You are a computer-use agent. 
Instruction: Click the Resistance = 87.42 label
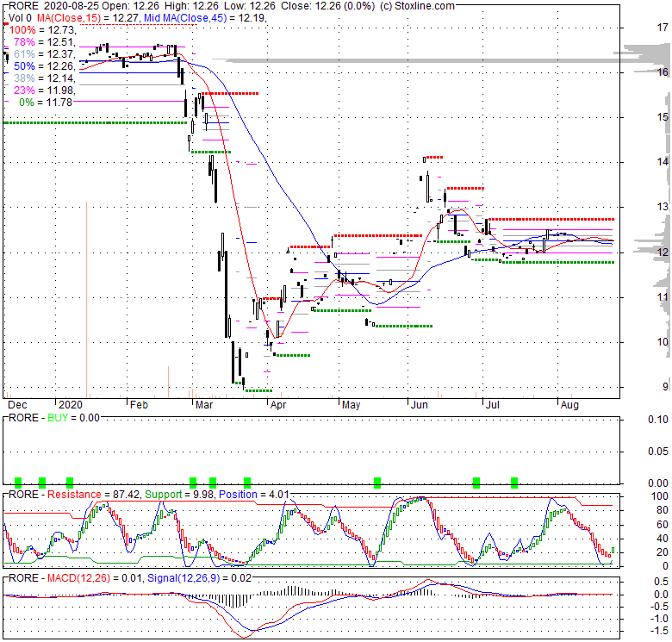(93, 495)
